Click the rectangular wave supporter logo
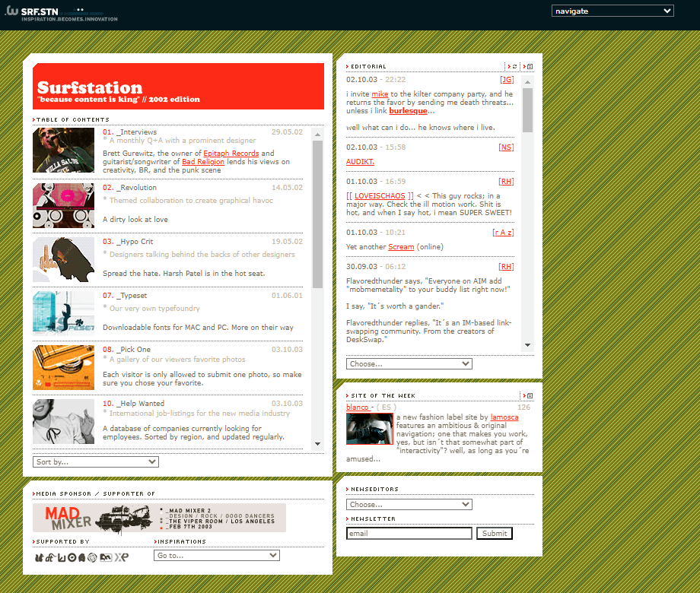 coord(106,557)
